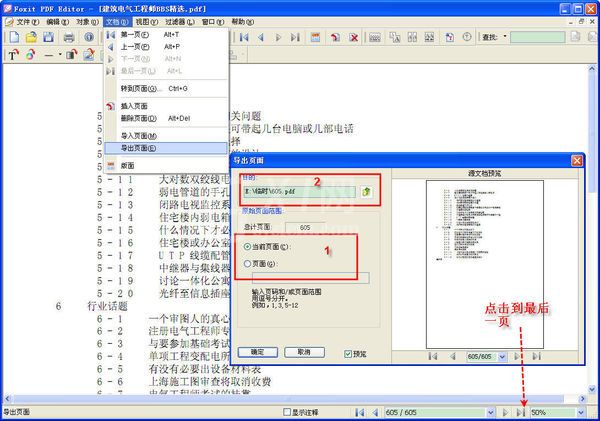Click the vertical scrollbar up arrow
This screenshot has height=421, width=600.
pyautogui.click(x=592, y=69)
